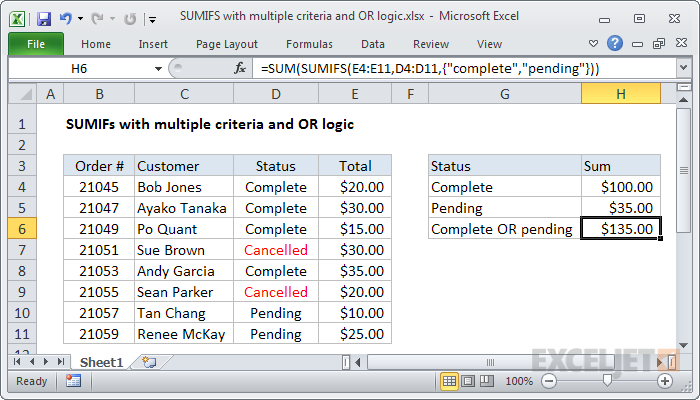Image resolution: width=700 pixels, height=400 pixels.
Task: Switch to Page Layout view
Action: point(468,381)
